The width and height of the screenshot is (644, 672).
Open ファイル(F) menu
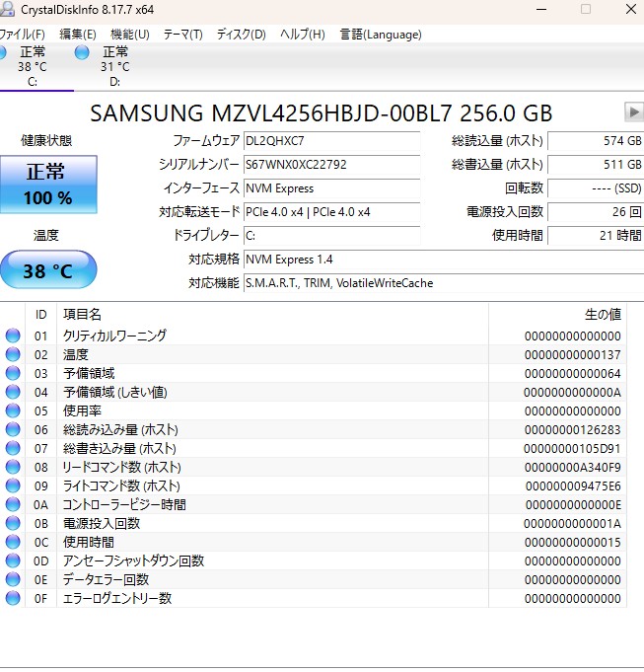(x=22, y=35)
